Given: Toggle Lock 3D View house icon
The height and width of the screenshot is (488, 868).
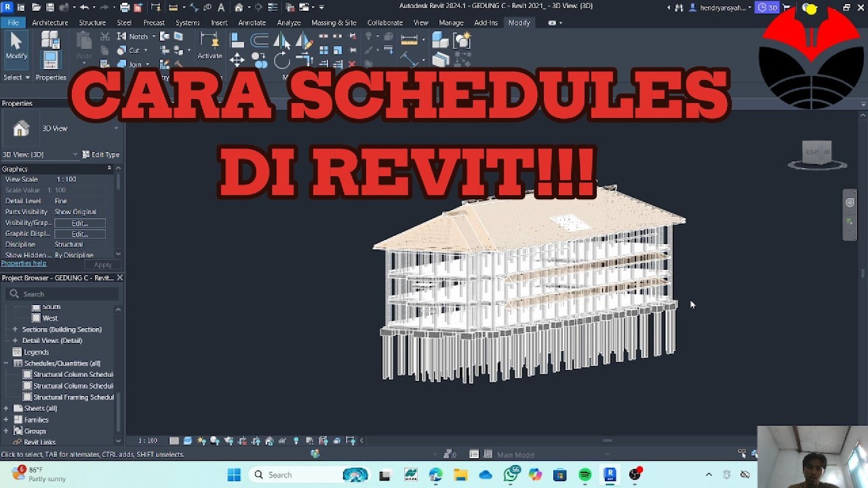Looking at the screenshot, I should (269, 441).
